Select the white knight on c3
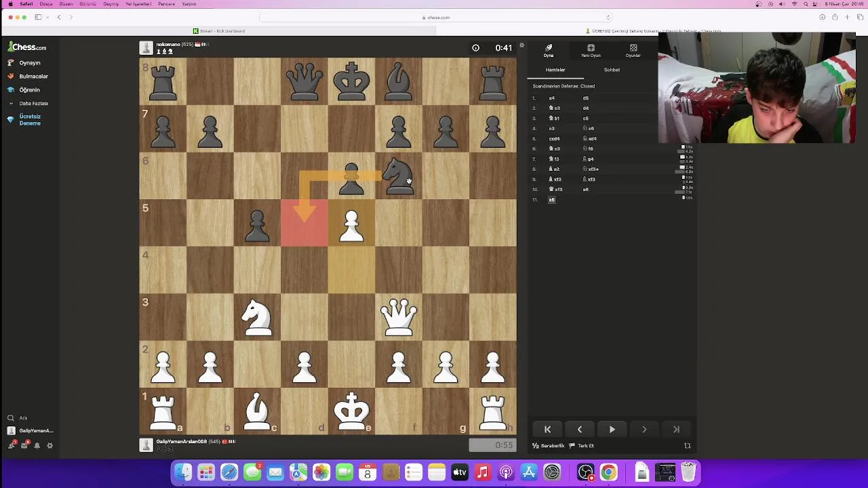Viewport: 868px width, 488px height. tap(257, 317)
